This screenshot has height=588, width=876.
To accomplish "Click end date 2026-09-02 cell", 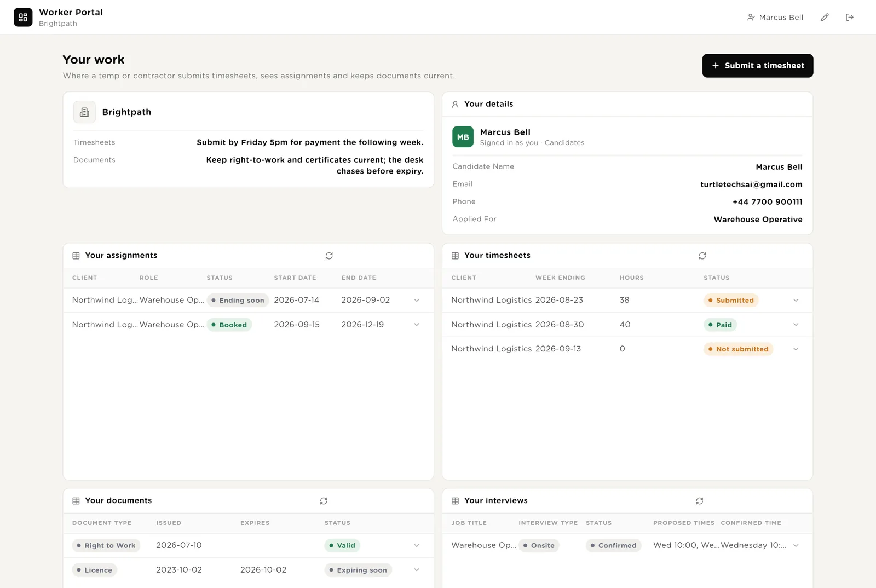I will tap(366, 301).
